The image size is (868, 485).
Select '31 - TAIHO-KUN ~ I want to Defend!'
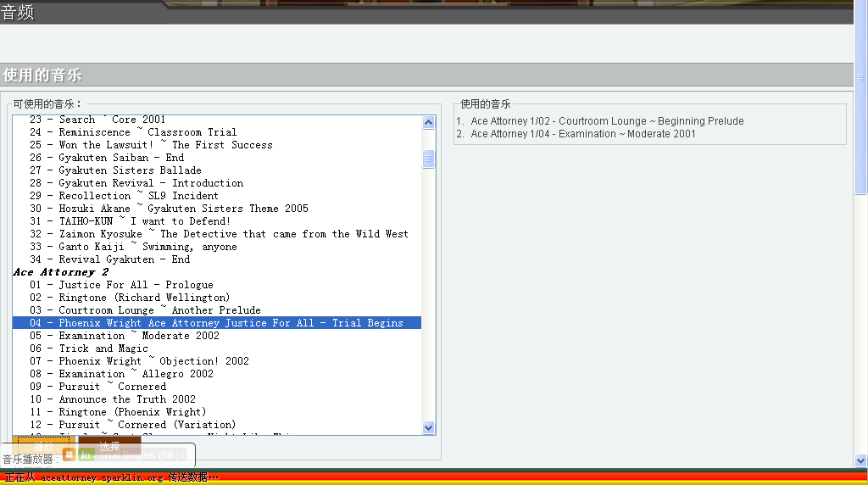(216, 221)
